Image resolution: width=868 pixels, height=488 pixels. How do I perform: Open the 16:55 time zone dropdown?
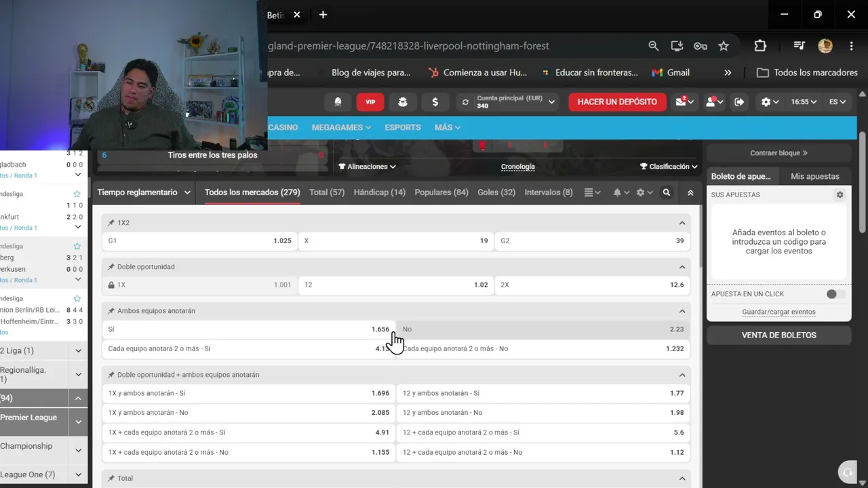804,102
